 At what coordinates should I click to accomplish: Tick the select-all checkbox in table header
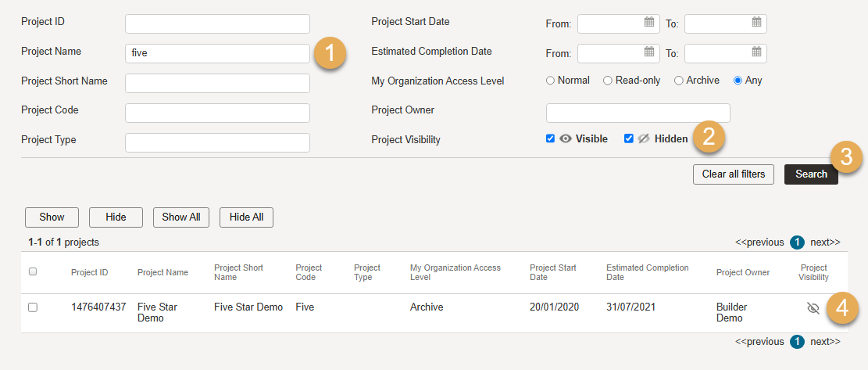tap(33, 271)
